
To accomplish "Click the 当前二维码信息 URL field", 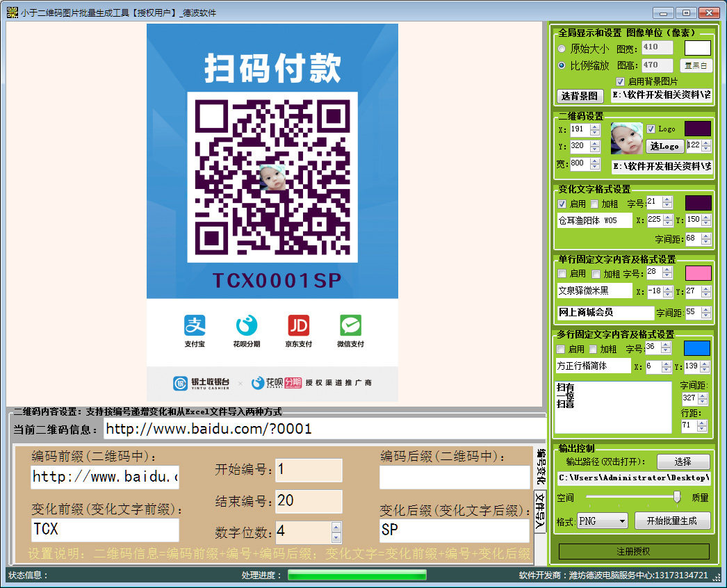I will coord(325,429).
